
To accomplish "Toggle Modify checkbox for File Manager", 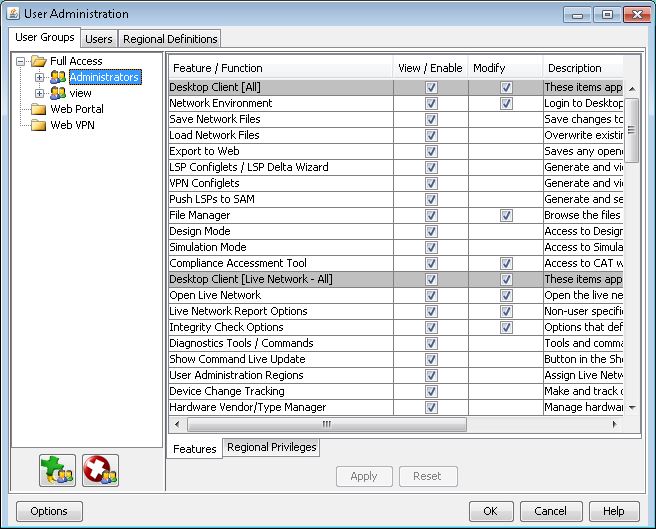I will (506, 216).
